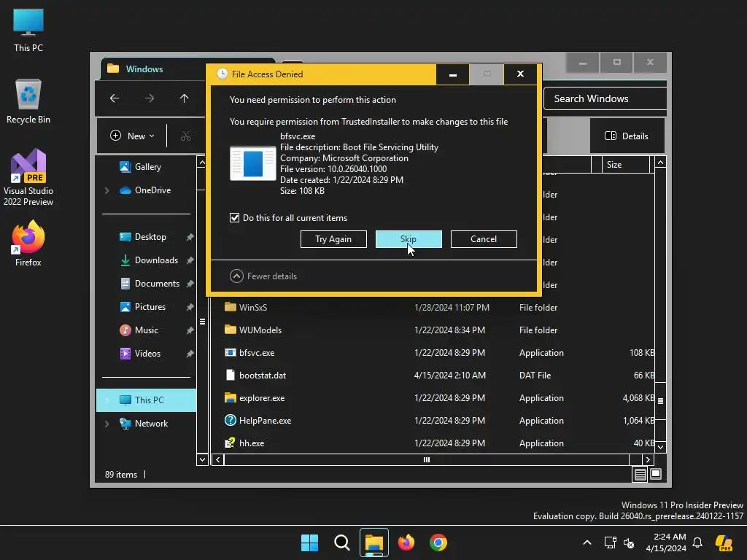Expand the Network tree node

coord(107,424)
